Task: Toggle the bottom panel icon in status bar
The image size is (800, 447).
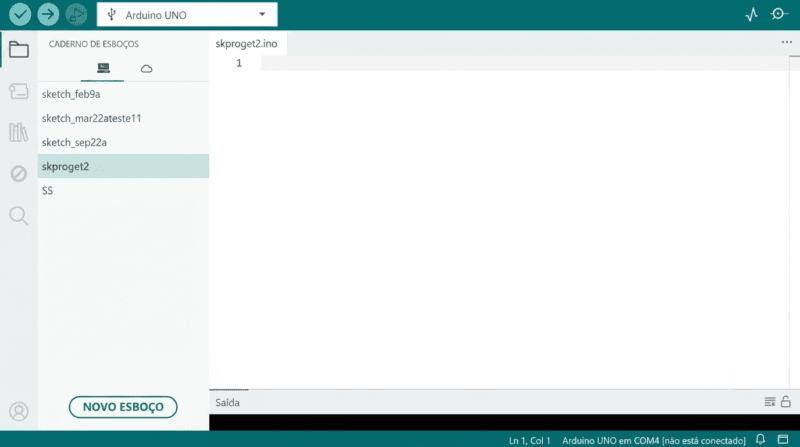Action: pos(783,439)
